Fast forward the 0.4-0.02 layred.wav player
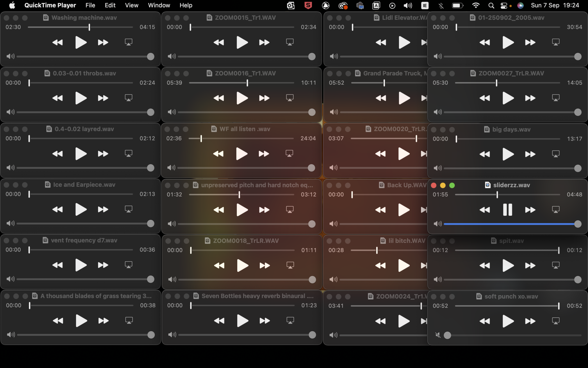 click(x=103, y=154)
